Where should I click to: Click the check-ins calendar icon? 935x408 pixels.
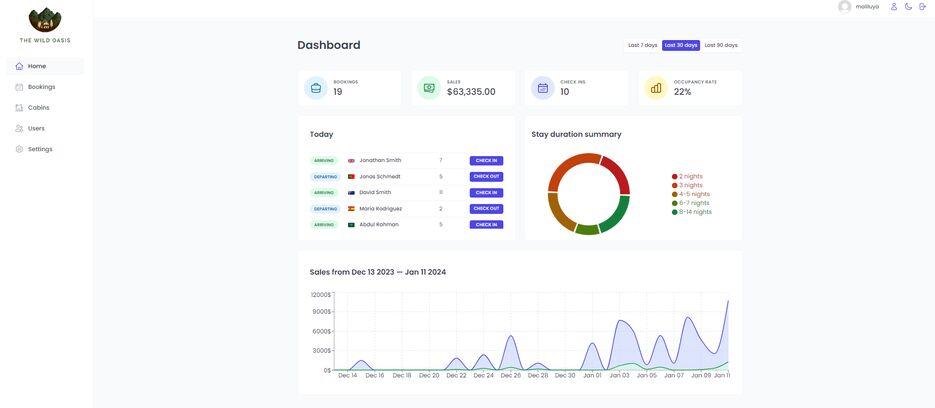(543, 88)
